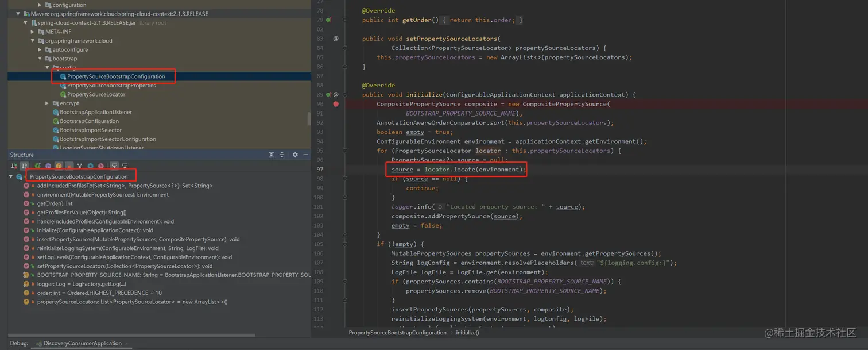Select insertPropertySources method in Structure

[x=138, y=239]
